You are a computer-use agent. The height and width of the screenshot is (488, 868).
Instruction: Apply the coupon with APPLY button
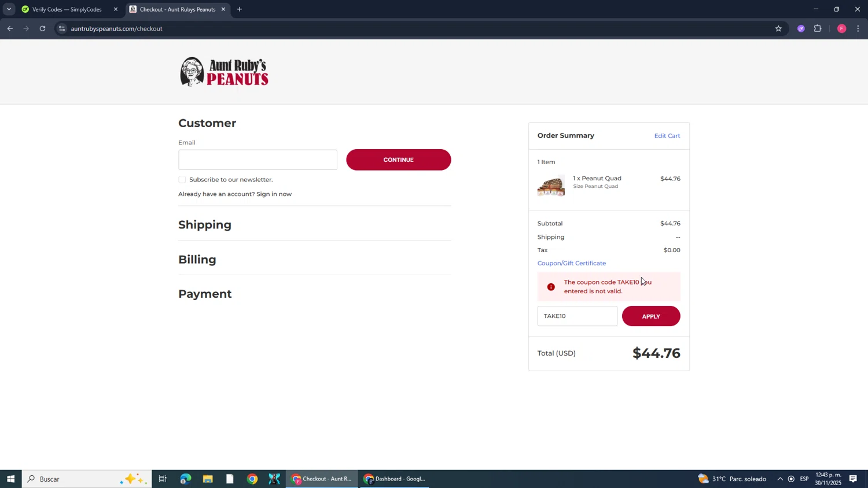click(x=651, y=316)
